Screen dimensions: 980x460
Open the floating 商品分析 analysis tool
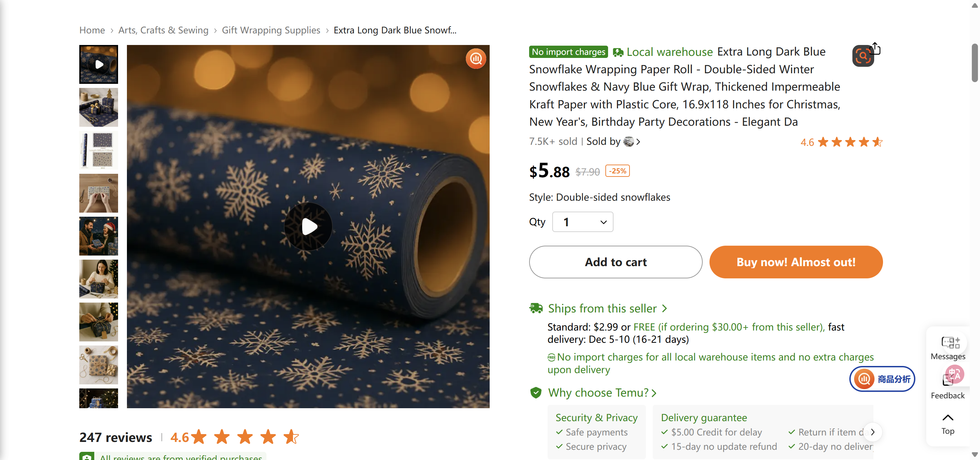(882, 379)
